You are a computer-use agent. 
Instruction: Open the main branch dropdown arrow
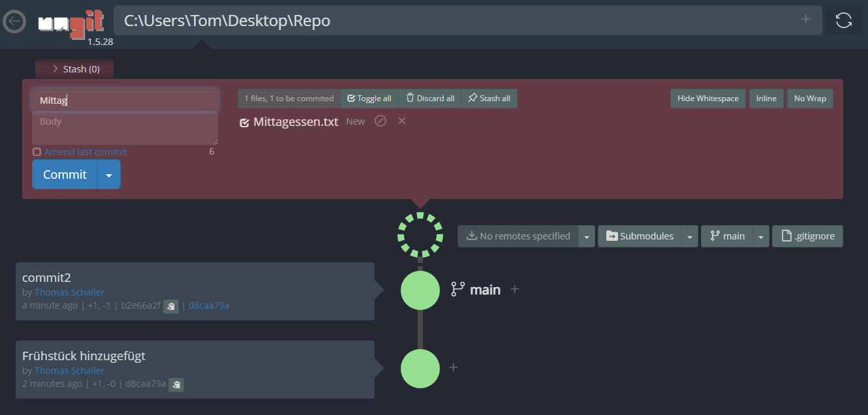pos(761,236)
